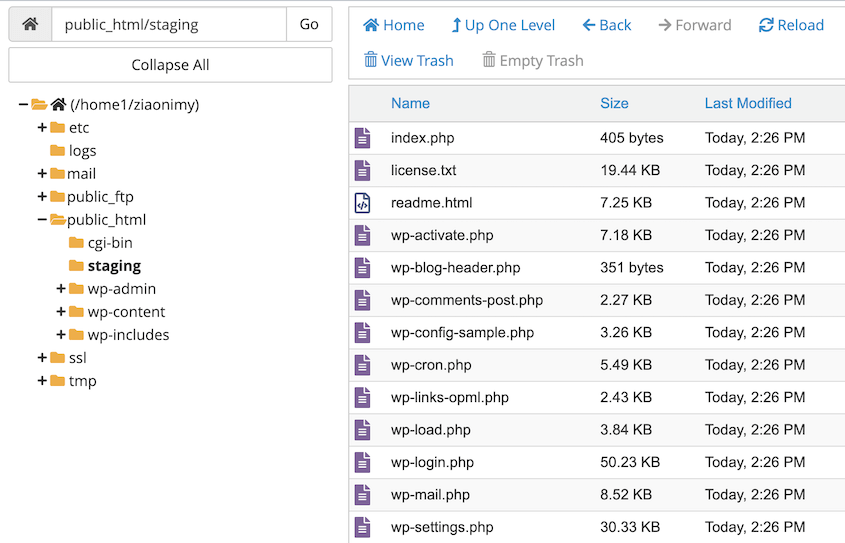Click the Back toolbar link

[607, 25]
